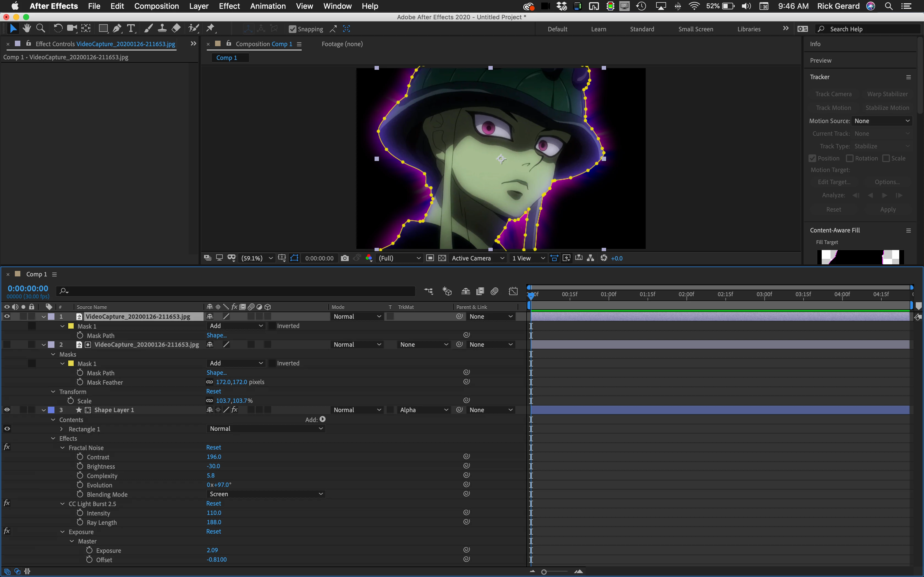Open Fractal Noise Blending Mode dropdown
The height and width of the screenshot is (577, 924).
click(266, 494)
